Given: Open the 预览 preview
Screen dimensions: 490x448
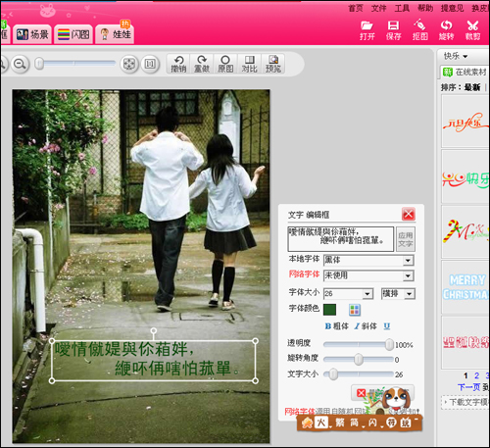Looking at the screenshot, I should 273,64.
